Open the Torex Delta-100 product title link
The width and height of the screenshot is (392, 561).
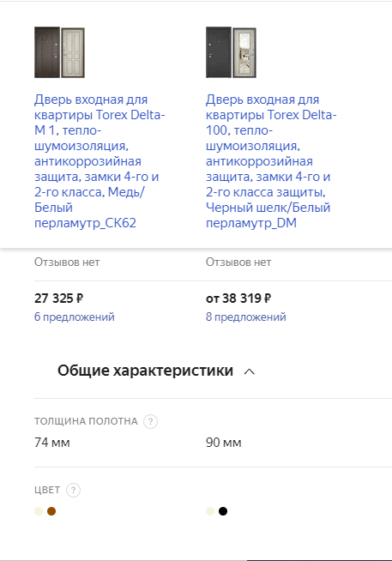click(x=271, y=161)
